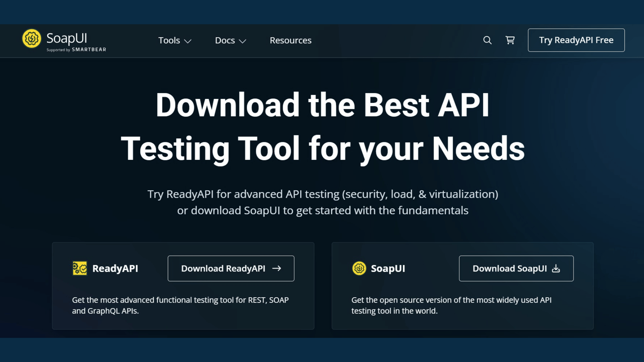The image size is (644, 362).
Task: Click Try ReadyAPI Free button
Action: (x=576, y=40)
